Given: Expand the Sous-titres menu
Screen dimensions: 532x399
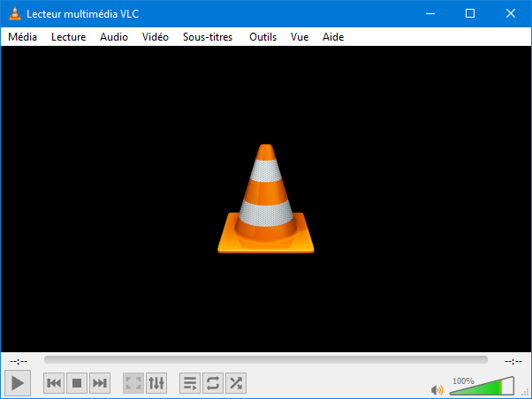Looking at the screenshot, I should coord(208,36).
